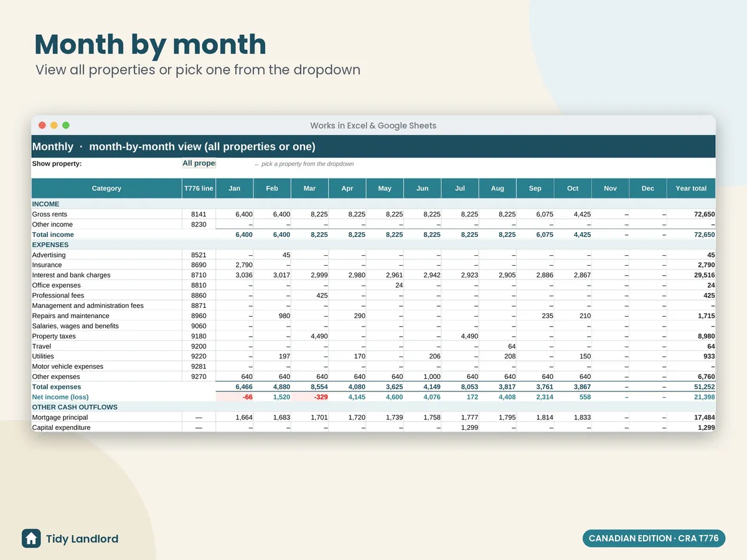Image resolution: width=747 pixels, height=560 pixels.
Task: Select the Feb advertising value 45
Action: [x=272, y=255]
